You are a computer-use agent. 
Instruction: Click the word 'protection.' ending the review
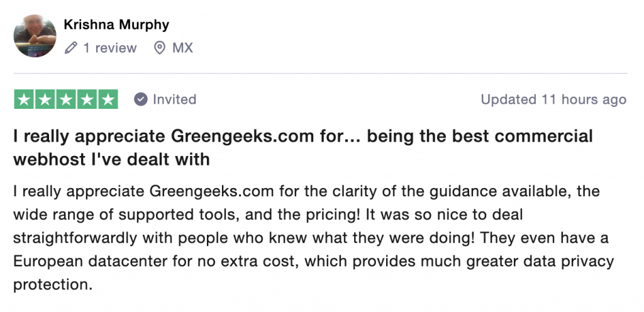coord(52,284)
